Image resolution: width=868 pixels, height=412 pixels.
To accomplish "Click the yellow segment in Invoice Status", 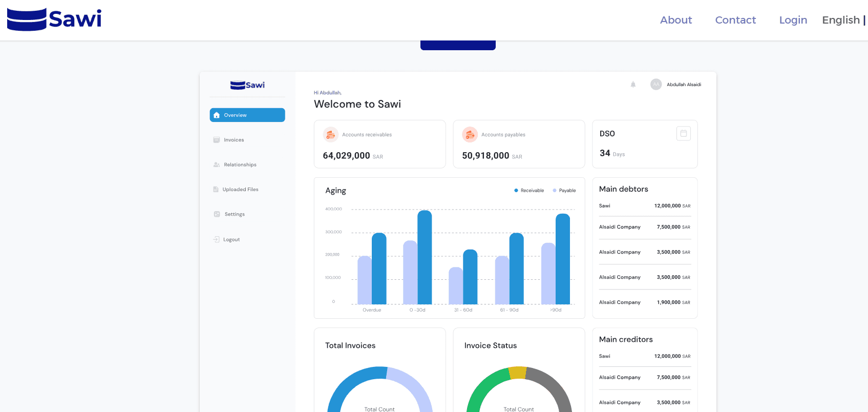I will (518, 373).
